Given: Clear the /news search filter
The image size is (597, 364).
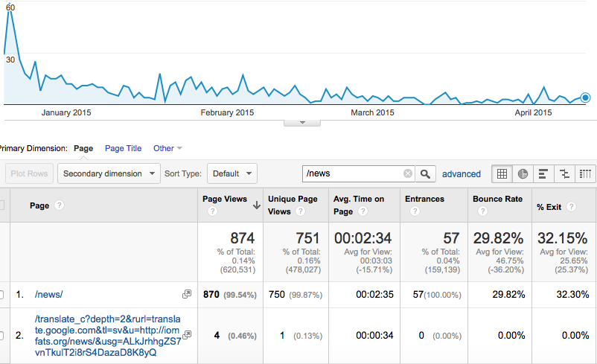Looking at the screenshot, I should (408, 173).
